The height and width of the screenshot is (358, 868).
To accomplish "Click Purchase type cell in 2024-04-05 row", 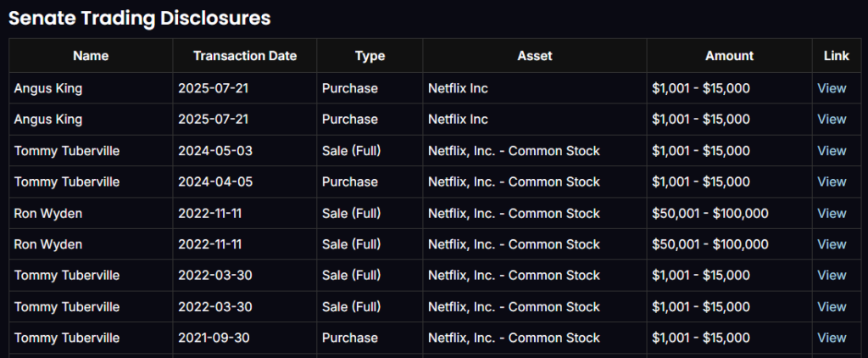I will coord(349,182).
